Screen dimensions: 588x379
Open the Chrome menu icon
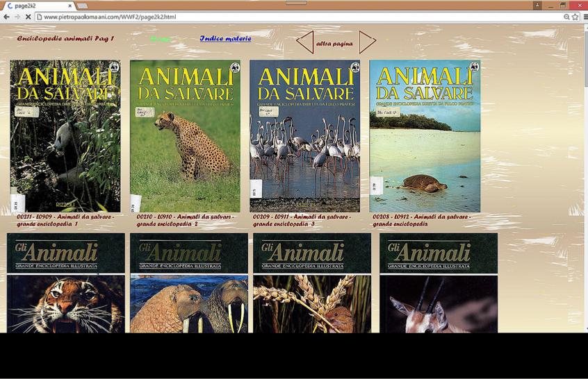(585, 17)
